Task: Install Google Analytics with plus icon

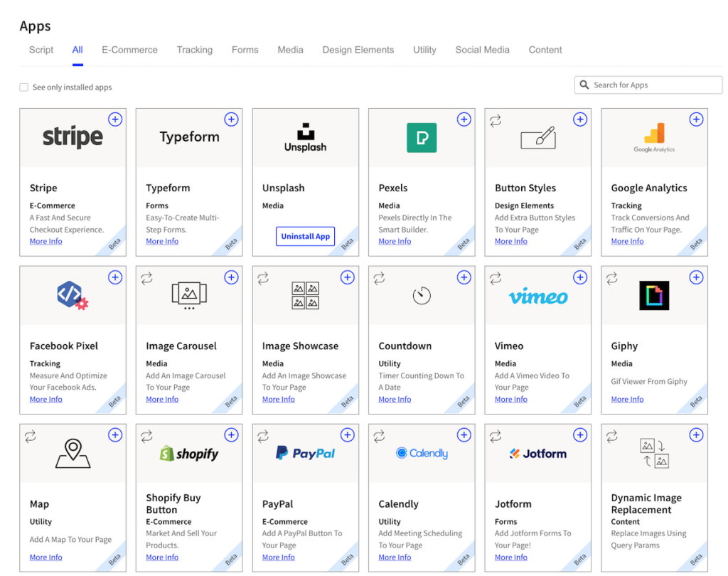Action: click(x=696, y=119)
